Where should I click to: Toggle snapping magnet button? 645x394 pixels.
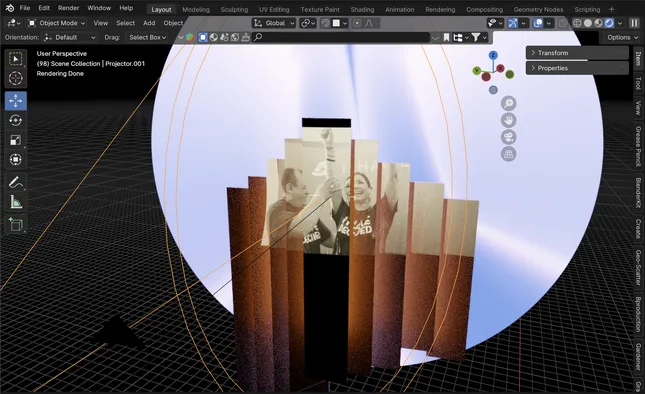coord(325,23)
